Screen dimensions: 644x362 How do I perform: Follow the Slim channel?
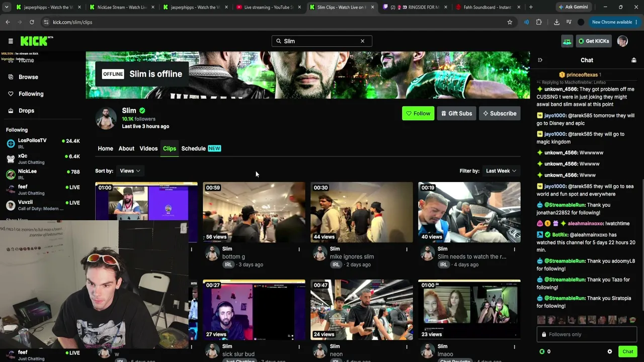pos(418,114)
